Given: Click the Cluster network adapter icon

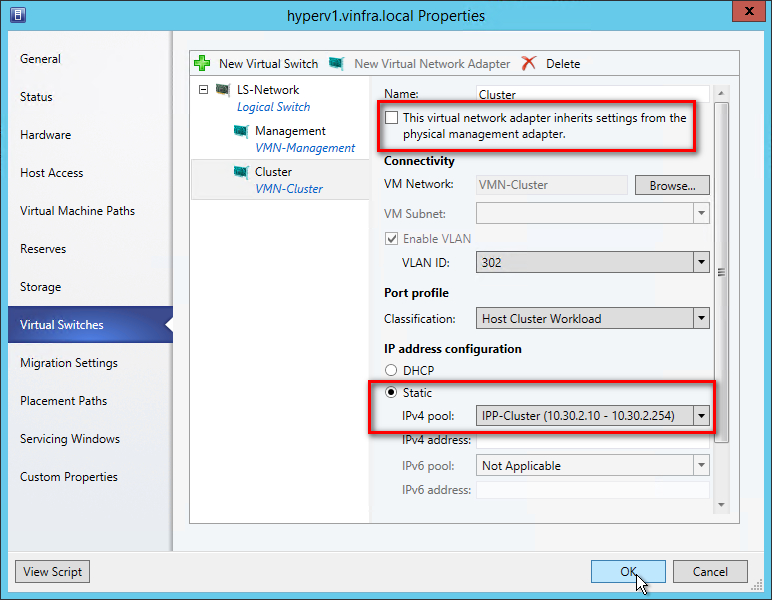Looking at the screenshot, I should point(241,172).
